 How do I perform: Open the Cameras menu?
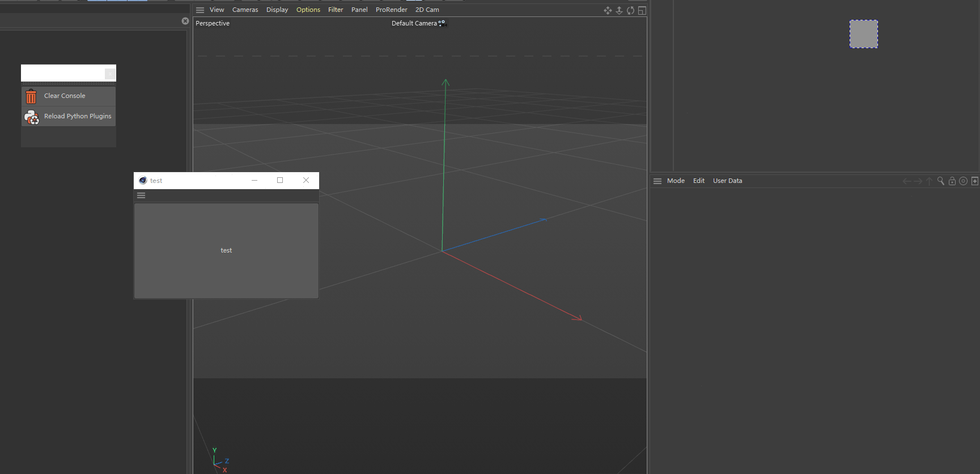(245, 10)
